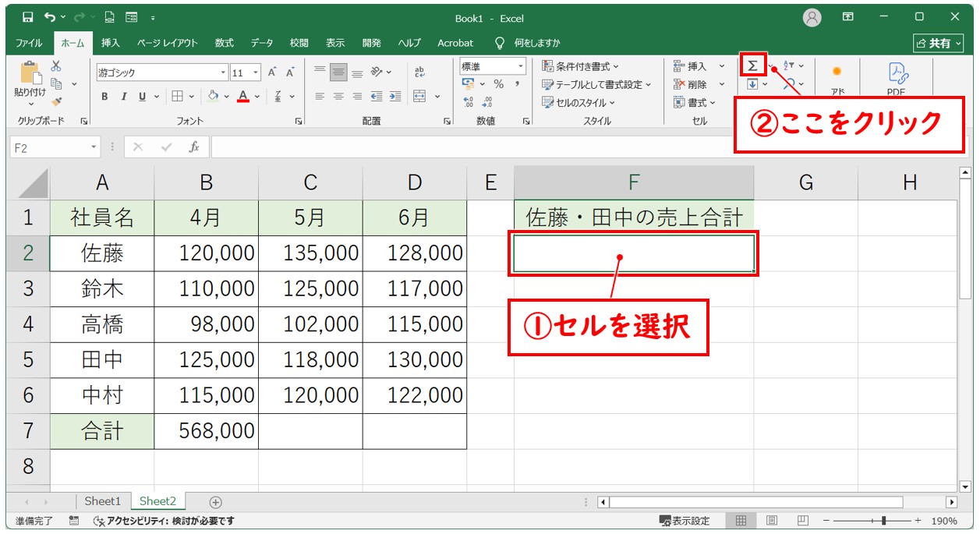Viewport: 980px width, 534px height.
Task: Click the Insert Function fx icon
Action: pos(194,147)
